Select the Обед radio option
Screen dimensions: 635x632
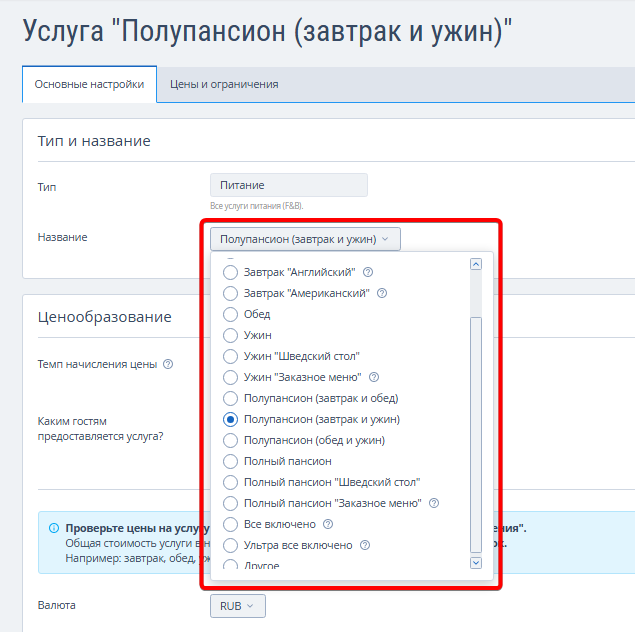(231, 314)
